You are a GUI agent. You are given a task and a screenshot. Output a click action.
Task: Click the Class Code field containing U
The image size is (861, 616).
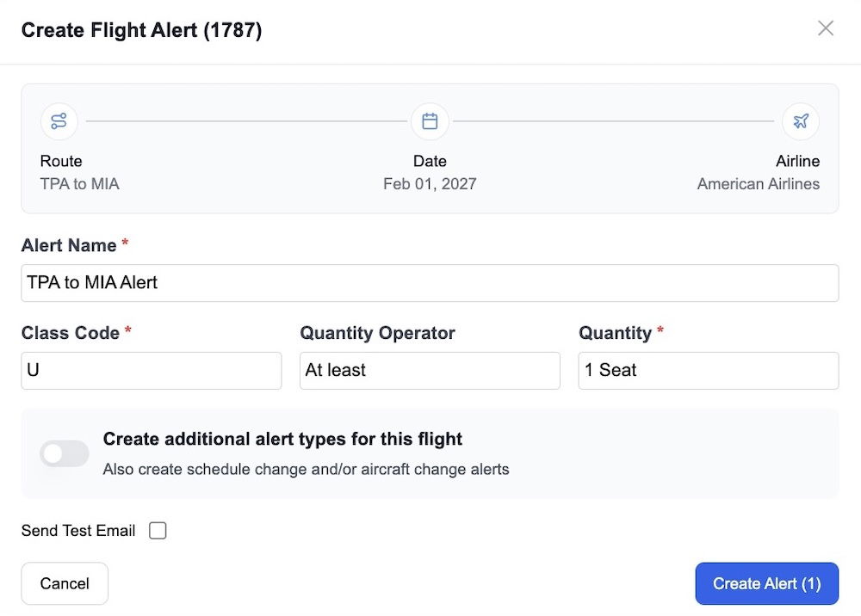coord(151,371)
